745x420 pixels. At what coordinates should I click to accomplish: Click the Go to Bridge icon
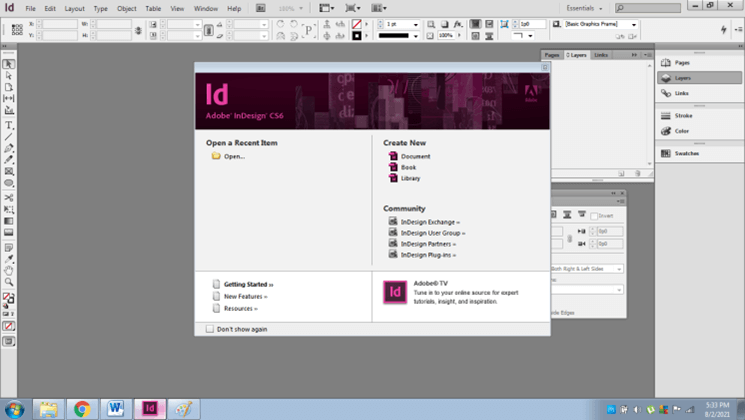pyautogui.click(x=260, y=8)
